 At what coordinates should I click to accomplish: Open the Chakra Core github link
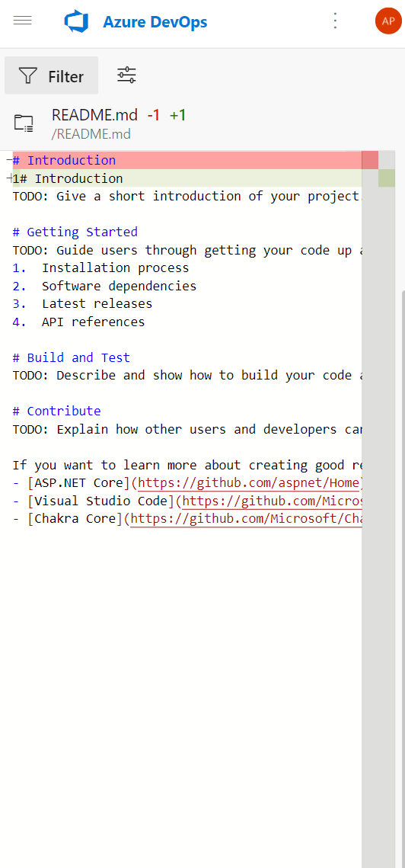246,519
